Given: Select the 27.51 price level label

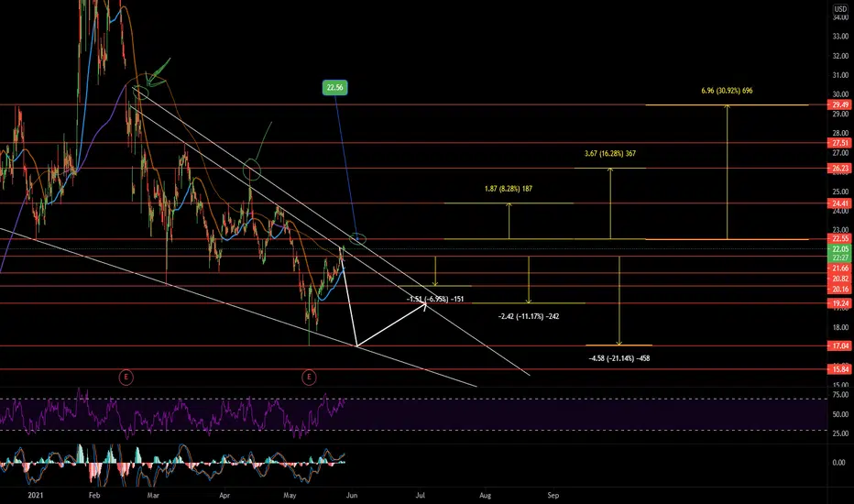Looking at the screenshot, I should (x=839, y=143).
